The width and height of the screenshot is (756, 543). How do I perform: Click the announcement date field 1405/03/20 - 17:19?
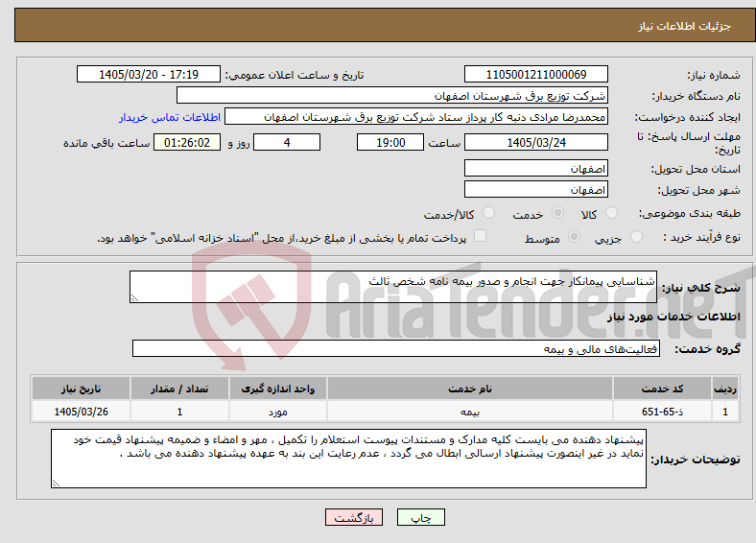click(149, 74)
